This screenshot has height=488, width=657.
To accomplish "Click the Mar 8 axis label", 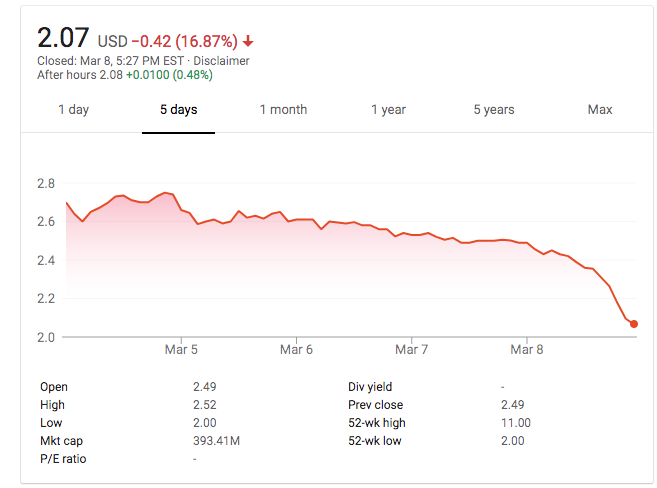I will click(x=527, y=350).
